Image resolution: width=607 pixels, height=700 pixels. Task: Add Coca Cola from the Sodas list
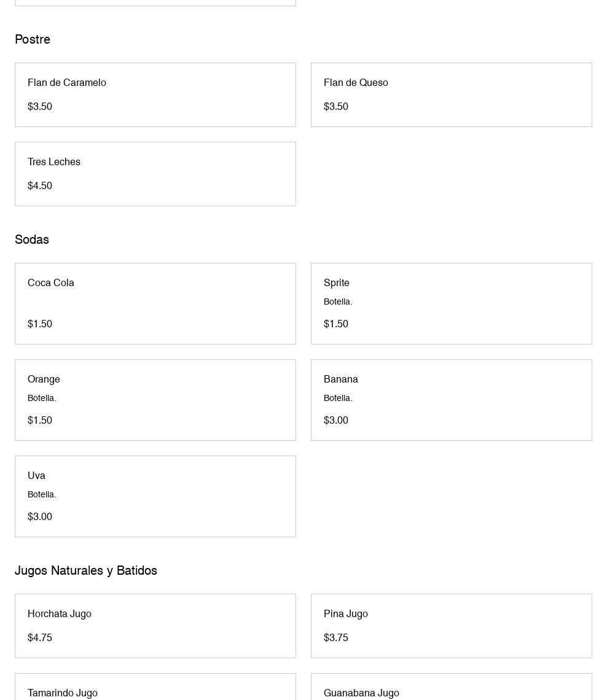click(155, 303)
